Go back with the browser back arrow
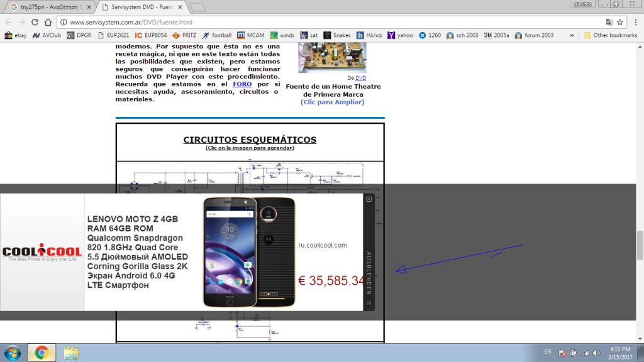 9,22
